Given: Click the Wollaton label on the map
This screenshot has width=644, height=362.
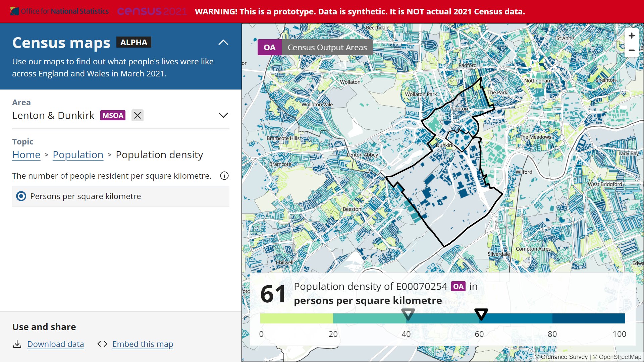Looking at the screenshot, I should tap(350, 82).
